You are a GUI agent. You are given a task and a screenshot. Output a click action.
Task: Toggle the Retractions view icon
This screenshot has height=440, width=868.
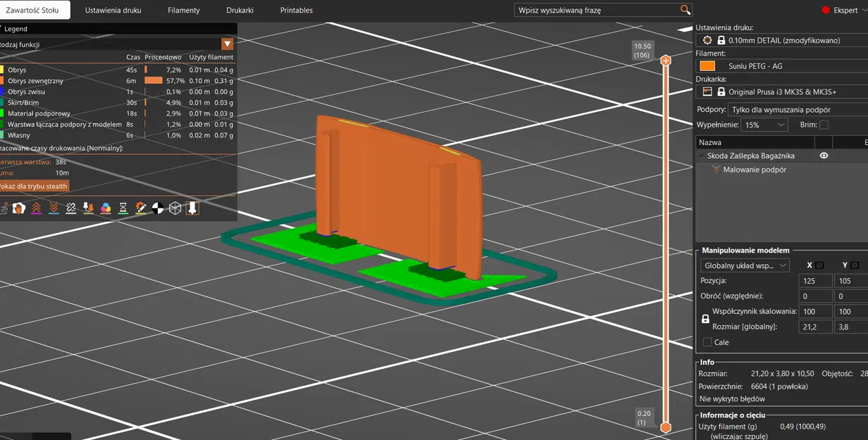tap(37, 208)
